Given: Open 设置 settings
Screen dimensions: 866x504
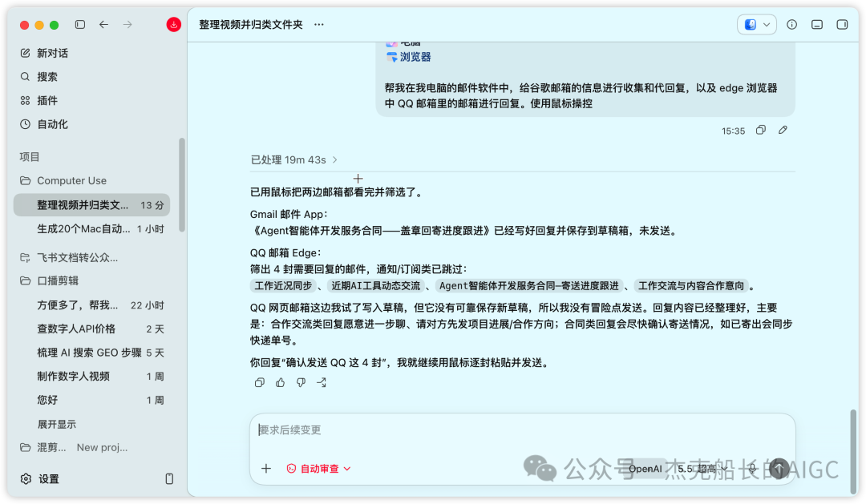Looking at the screenshot, I should coord(49,478).
